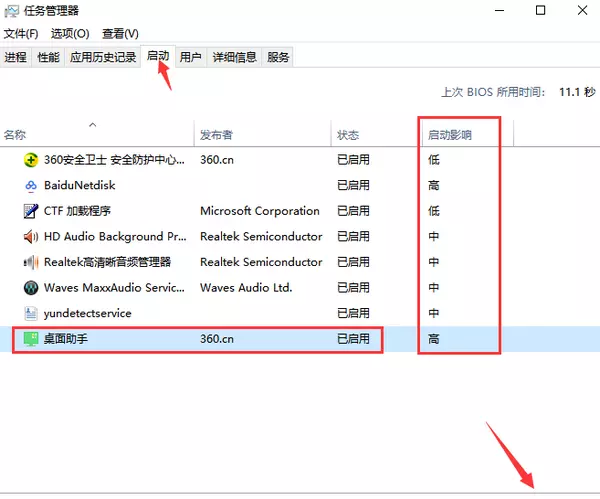Click the 低 impact value for CTF 加载程序

[434, 211]
